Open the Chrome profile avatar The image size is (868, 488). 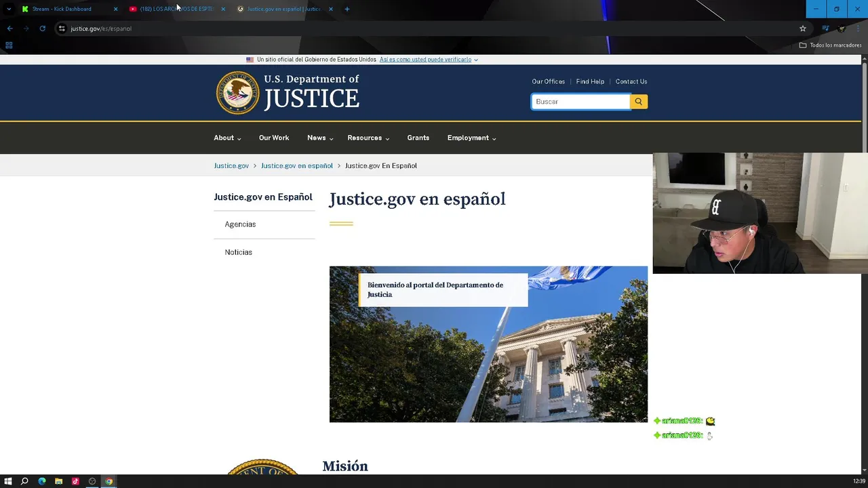pos(842,28)
